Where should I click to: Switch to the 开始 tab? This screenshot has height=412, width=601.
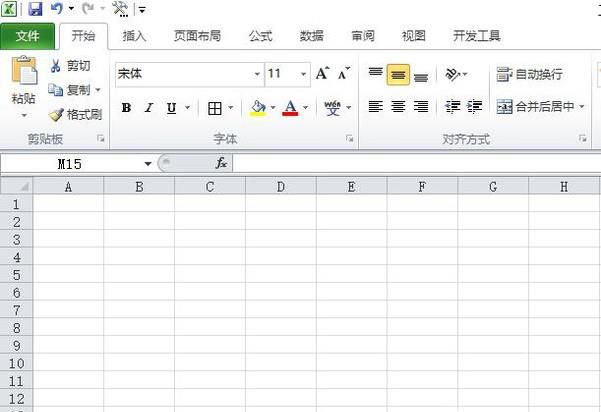[x=83, y=36]
